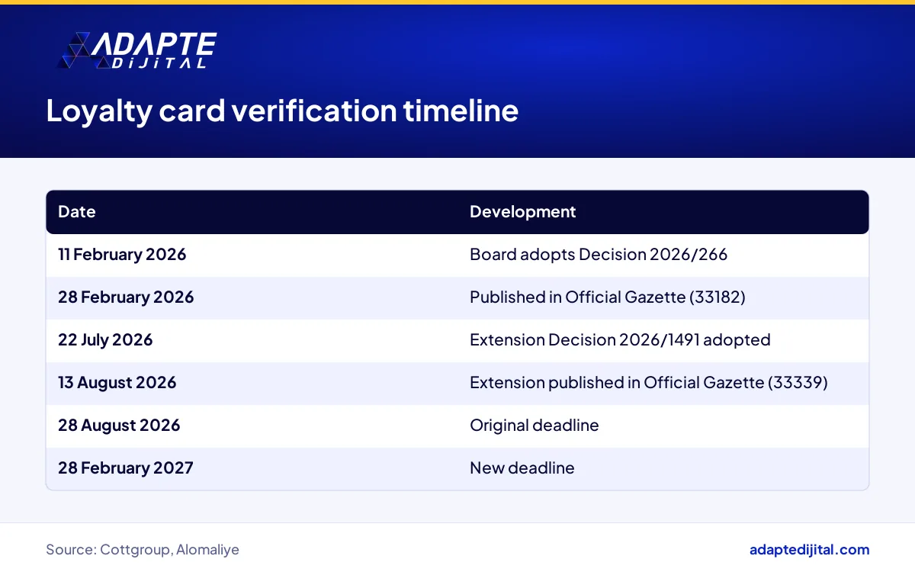Select the '28 August 2026' date cell
This screenshot has width=915, height=588.
point(119,426)
